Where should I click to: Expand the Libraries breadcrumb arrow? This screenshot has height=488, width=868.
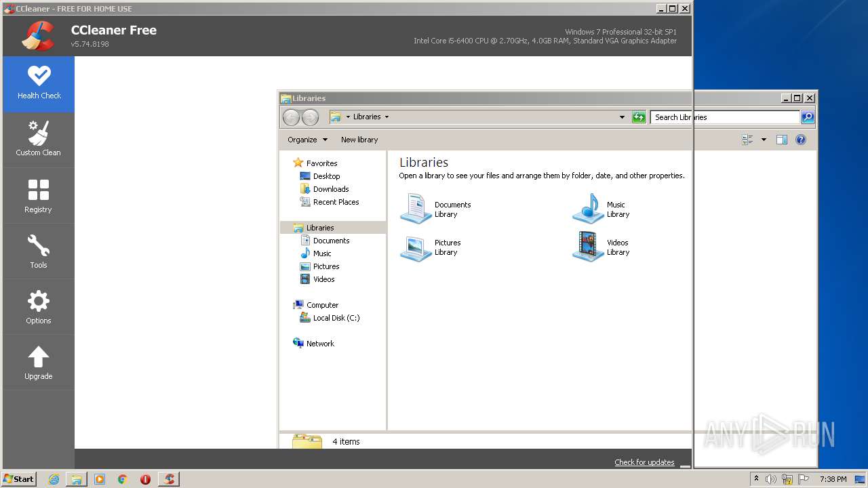[387, 117]
